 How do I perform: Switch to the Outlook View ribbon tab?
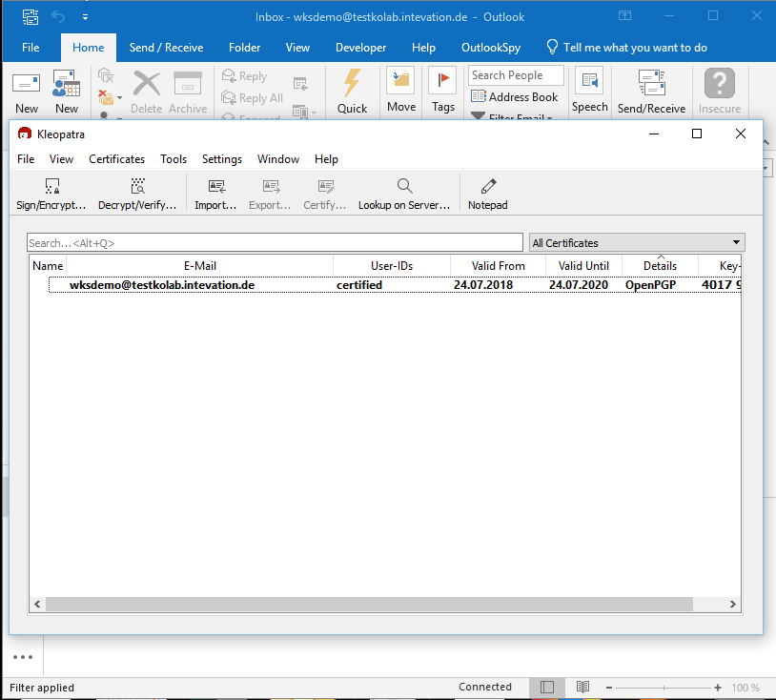pyautogui.click(x=298, y=48)
